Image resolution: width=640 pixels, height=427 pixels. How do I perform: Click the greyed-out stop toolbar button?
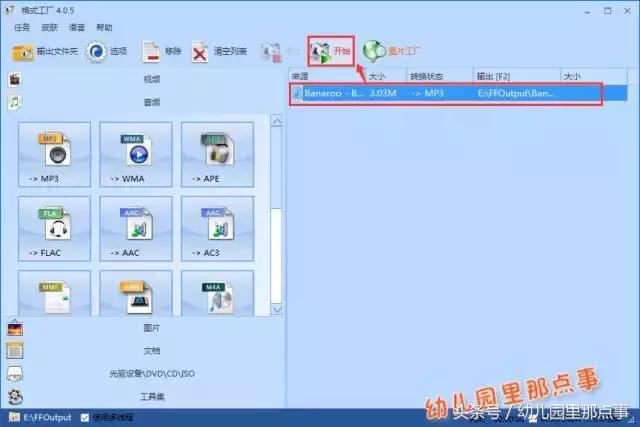coord(280,52)
